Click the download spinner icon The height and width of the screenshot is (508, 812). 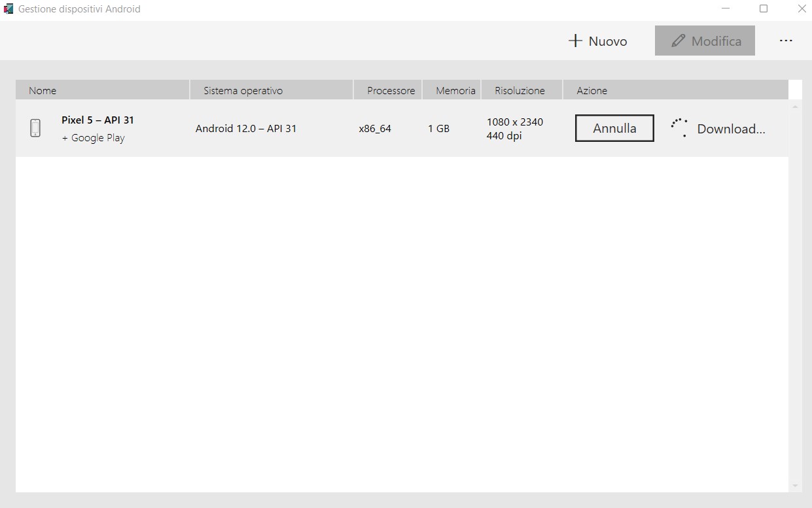680,128
